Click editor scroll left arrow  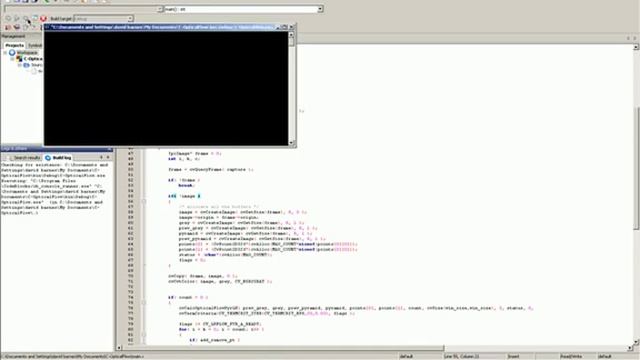point(119,348)
